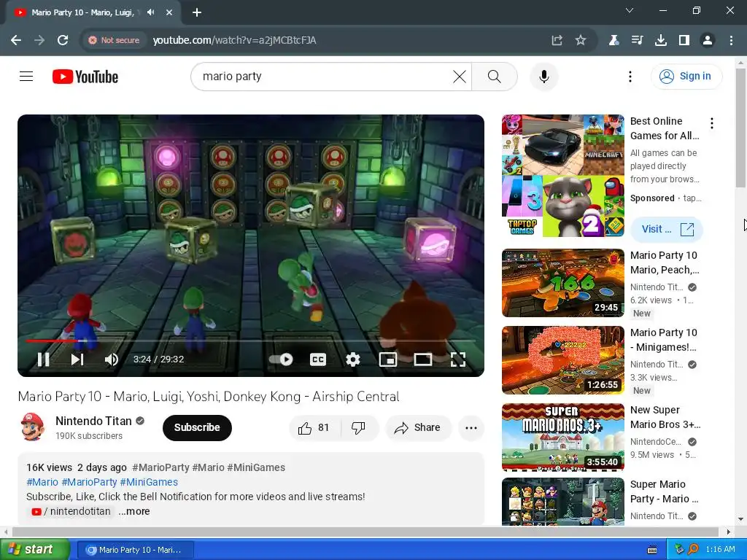
Task: Click the Mario Party 10 browser tab
Action: pyautogui.click(x=83, y=12)
